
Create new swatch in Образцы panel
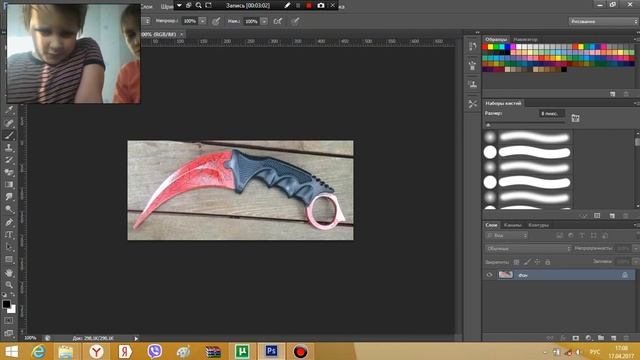click(613, 94)
